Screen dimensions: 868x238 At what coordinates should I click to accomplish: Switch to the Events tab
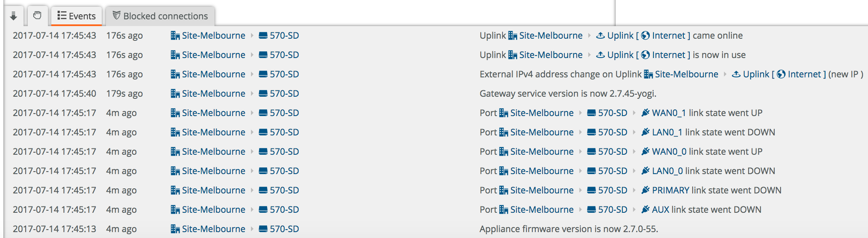coord(77,16)
